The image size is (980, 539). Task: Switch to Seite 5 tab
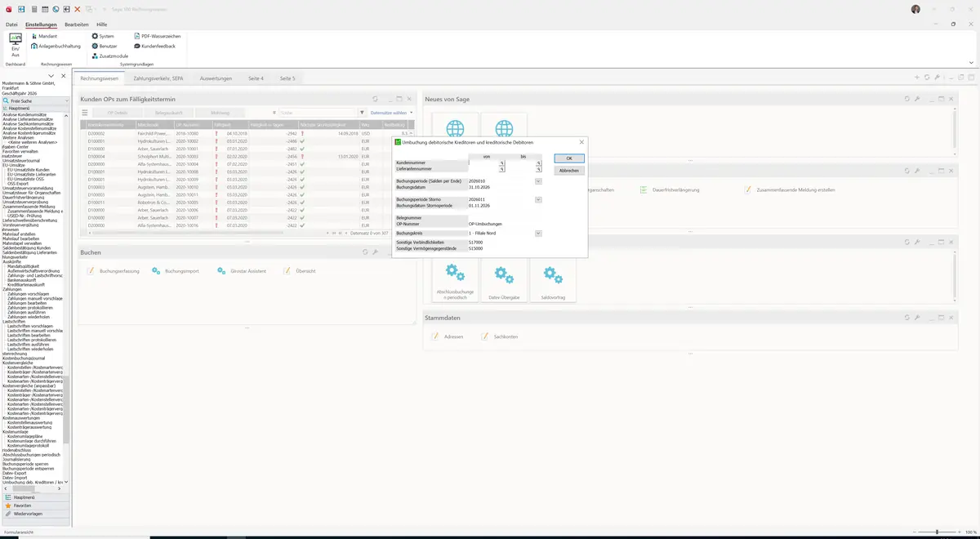coord(287,78)
